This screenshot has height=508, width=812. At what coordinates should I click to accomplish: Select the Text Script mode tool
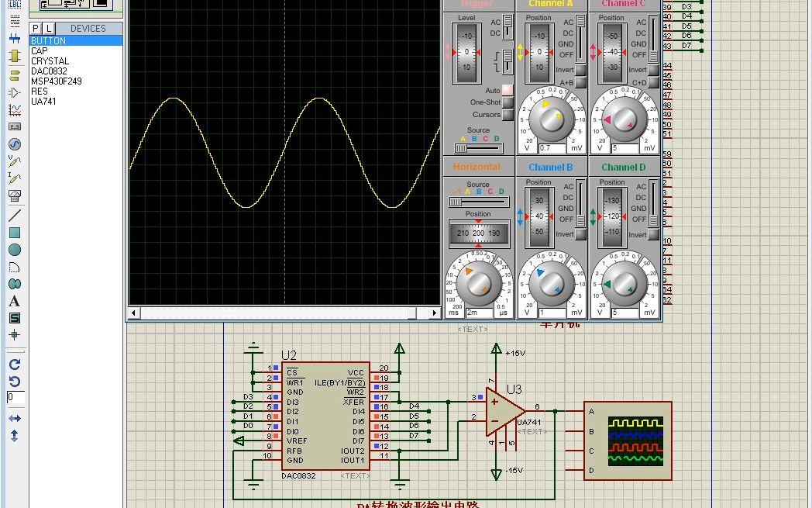click(x=15, y=21)
